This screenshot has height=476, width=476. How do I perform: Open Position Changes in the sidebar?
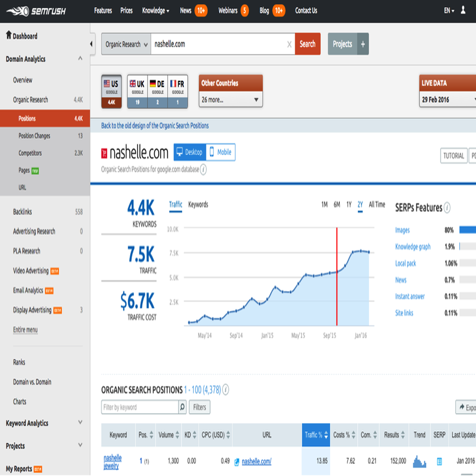(x=34, y=136)
